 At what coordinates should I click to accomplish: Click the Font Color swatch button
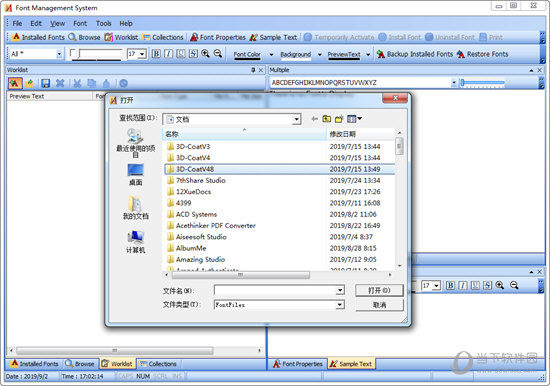point(247,55)
